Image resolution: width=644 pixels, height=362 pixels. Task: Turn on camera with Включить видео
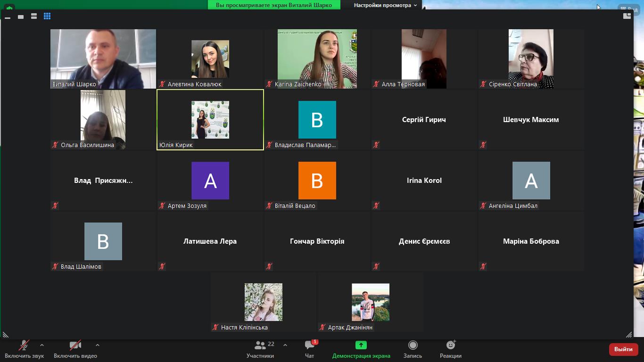[x=75, y=349]
